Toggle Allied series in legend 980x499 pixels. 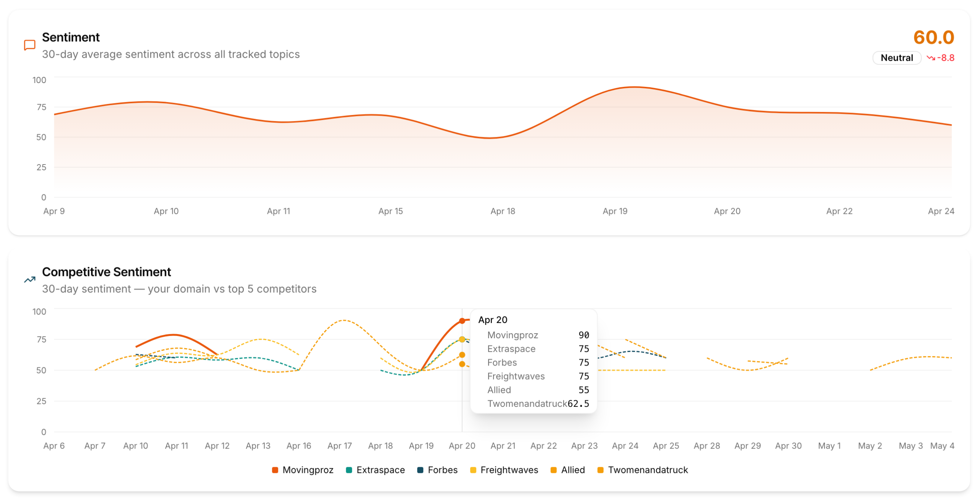click(x=567, y=470)
